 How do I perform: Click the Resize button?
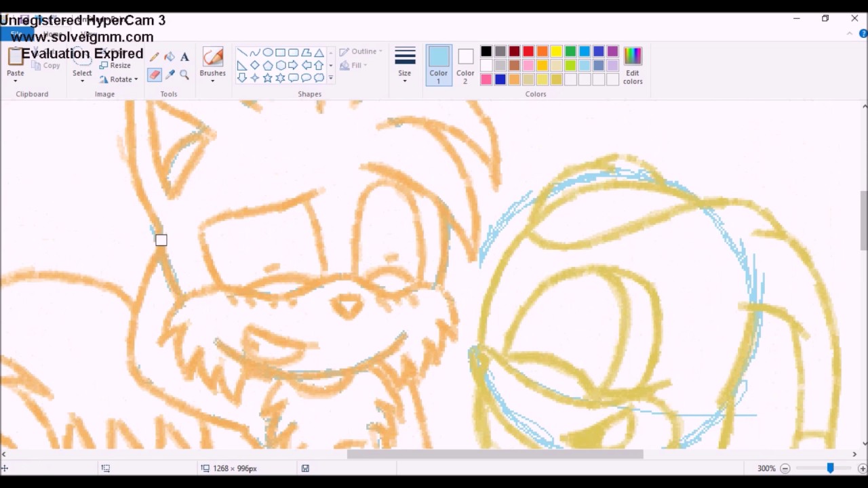(115, 66)
